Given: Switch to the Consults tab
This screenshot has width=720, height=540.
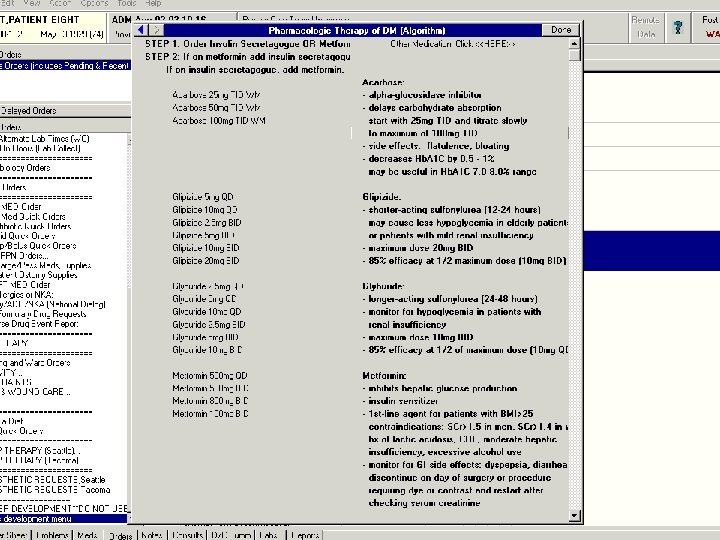Looking at the screenshot, I should (x=187, y=535).
